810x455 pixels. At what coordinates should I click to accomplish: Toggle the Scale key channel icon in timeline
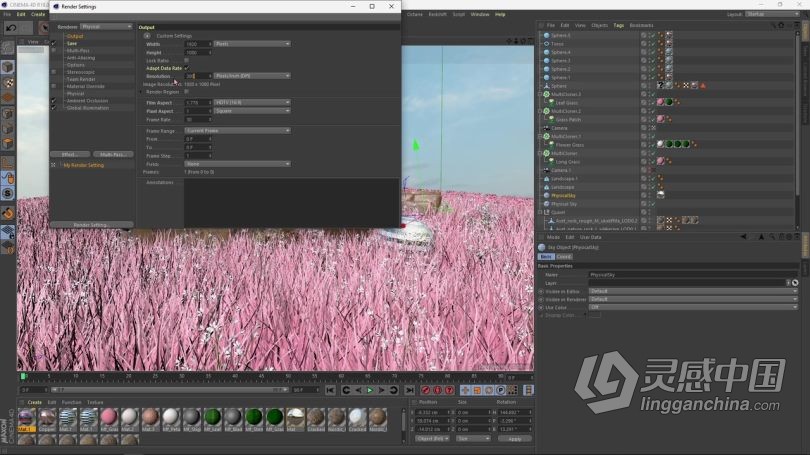477,390
